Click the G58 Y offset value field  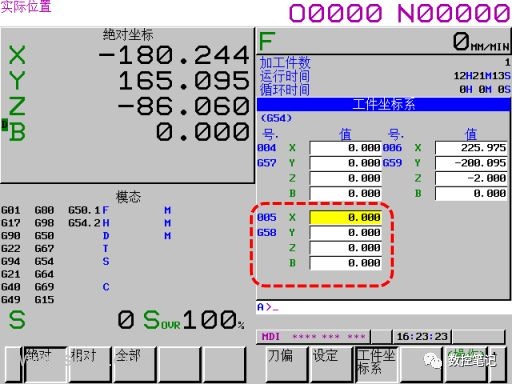pyautogui.click(x=345, y=233)
